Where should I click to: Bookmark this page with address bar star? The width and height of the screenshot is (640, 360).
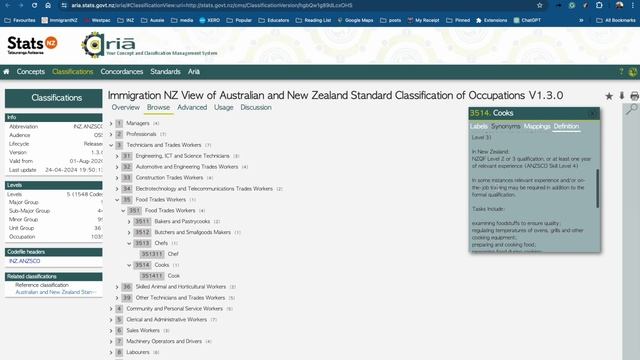tap(540, 5)
